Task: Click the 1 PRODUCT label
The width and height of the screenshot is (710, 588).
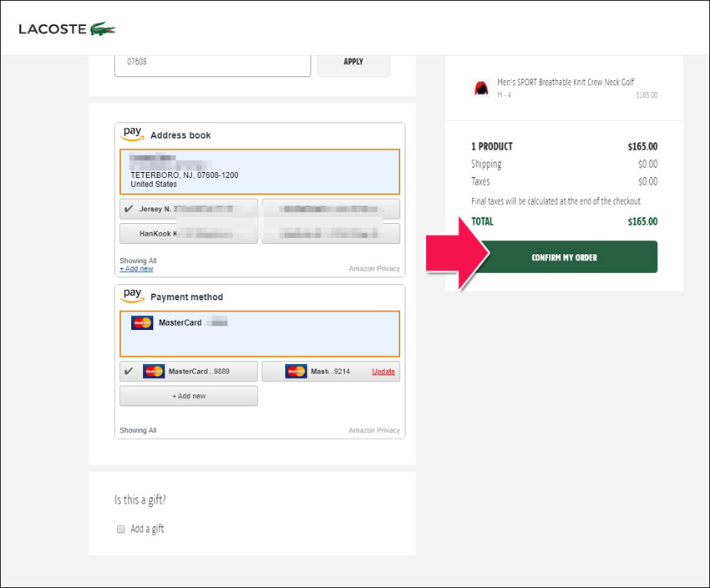Action: click(492, 146)
